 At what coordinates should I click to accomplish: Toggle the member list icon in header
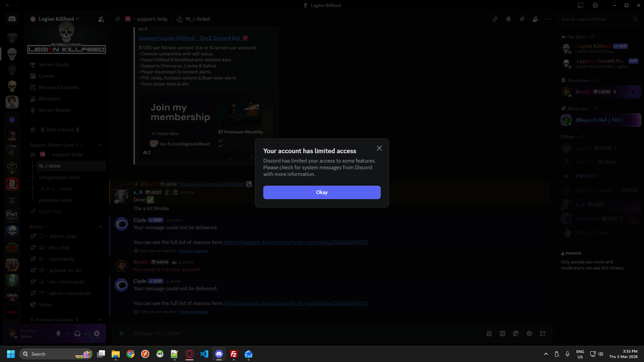[x=535, y=19]
